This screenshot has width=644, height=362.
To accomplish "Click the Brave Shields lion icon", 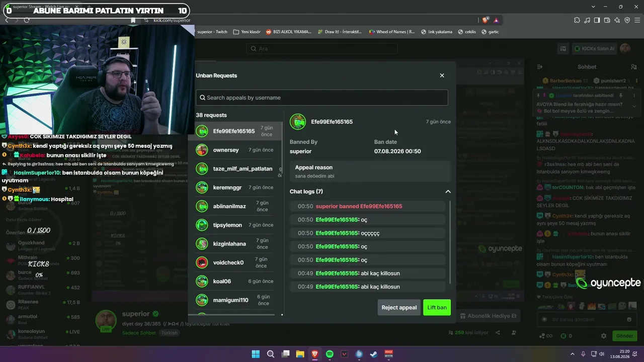I will (x=485, y=20).
